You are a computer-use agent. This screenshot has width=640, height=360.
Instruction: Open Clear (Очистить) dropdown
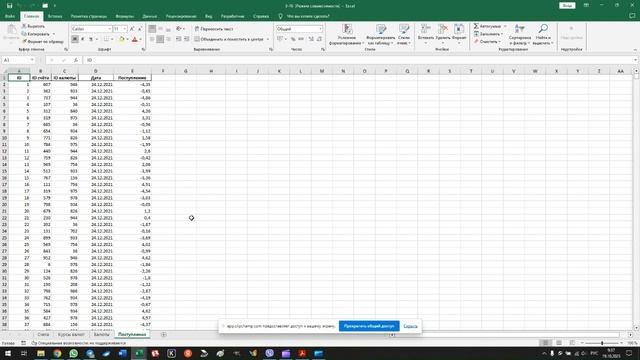(487, 42)
